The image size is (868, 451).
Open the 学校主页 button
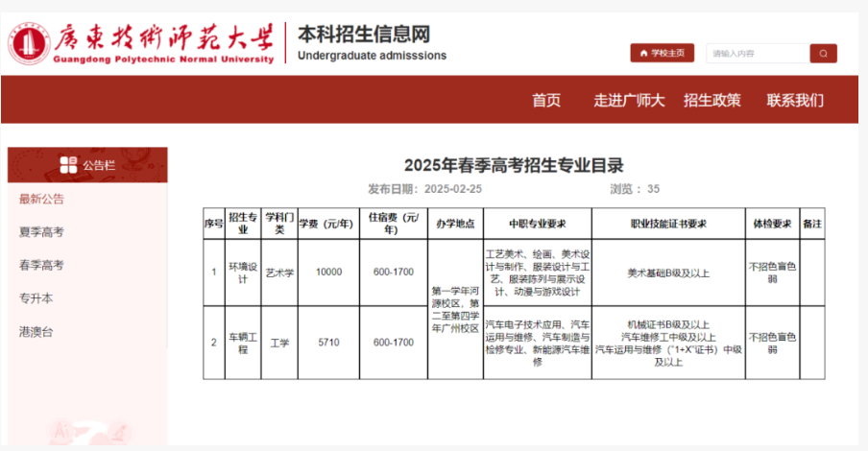pyautogui.click(x=662, y=54)
